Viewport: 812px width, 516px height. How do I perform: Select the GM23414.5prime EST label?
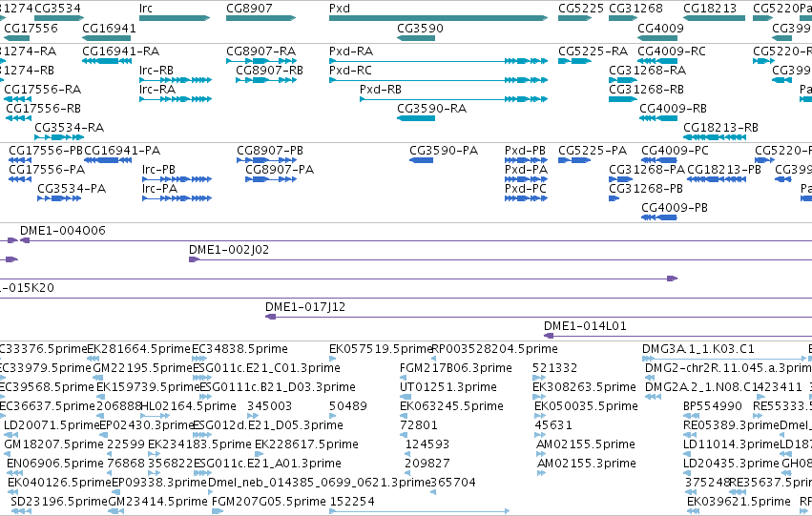[x=158, y=502]
